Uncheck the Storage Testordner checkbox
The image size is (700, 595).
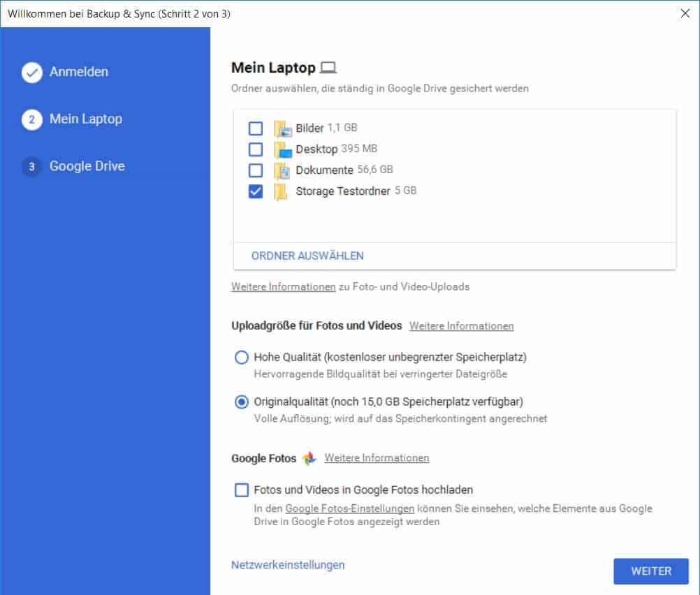click(x=256, y=191)
